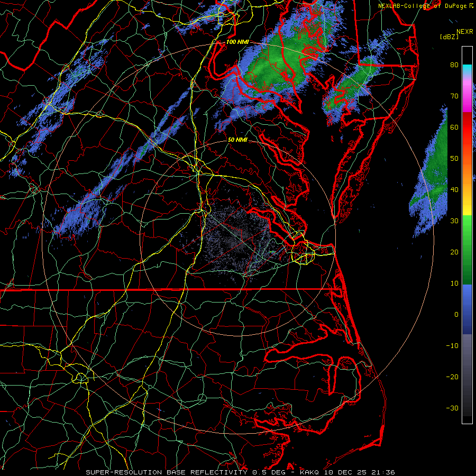This screenshot has width=476, height=476.
Task: Click the 50 value on dBZ scale
Action: point(454,159)
